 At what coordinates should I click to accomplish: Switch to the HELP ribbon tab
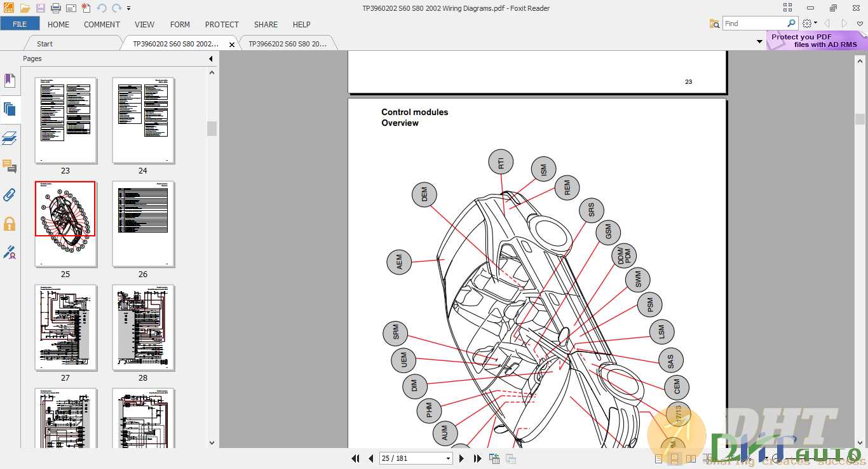coord(301,24)
